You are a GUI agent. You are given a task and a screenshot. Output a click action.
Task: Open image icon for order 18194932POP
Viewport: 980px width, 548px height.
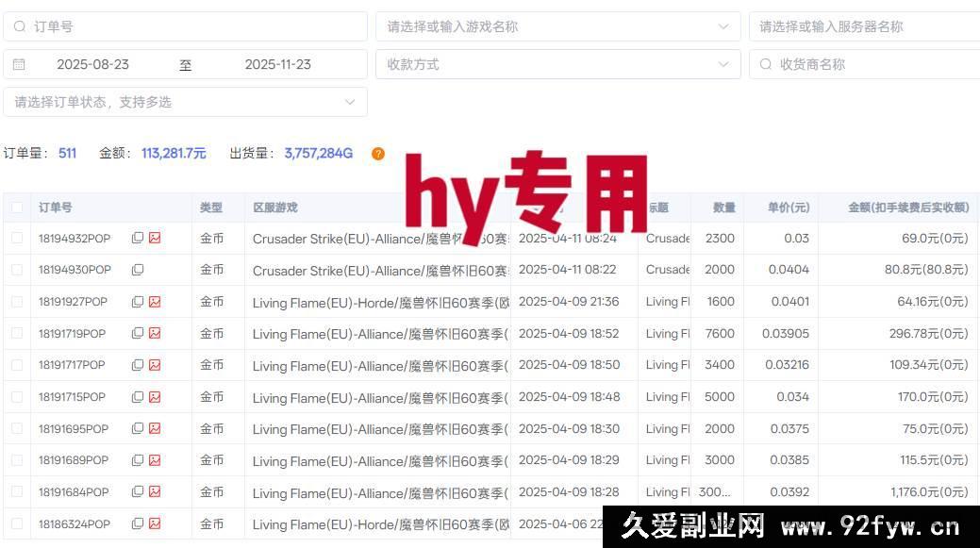coord(155,239)
